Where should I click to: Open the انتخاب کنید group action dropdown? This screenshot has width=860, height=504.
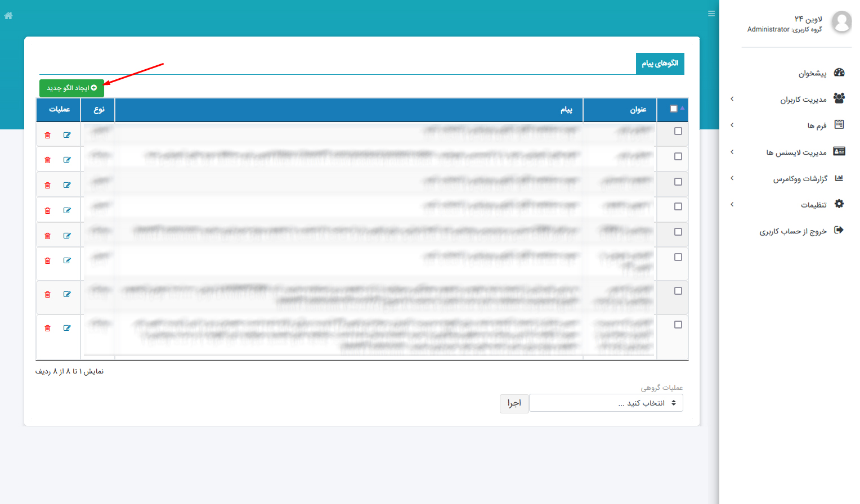point(606,403)
